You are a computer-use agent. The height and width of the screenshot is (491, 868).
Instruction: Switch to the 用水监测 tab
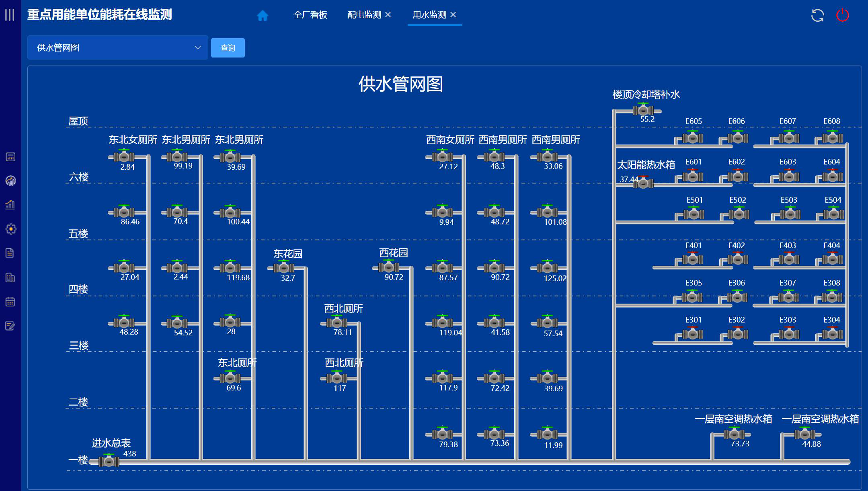click(x=429, y=15)
